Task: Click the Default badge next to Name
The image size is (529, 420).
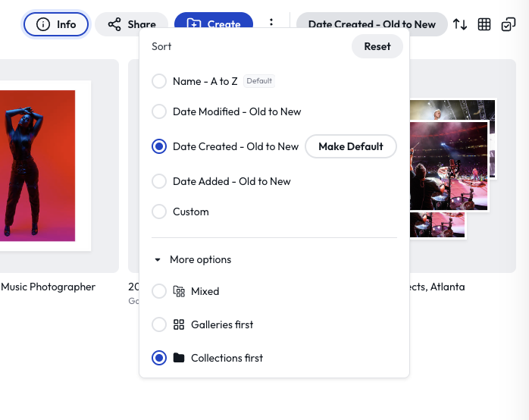Action: pos(259,81)
